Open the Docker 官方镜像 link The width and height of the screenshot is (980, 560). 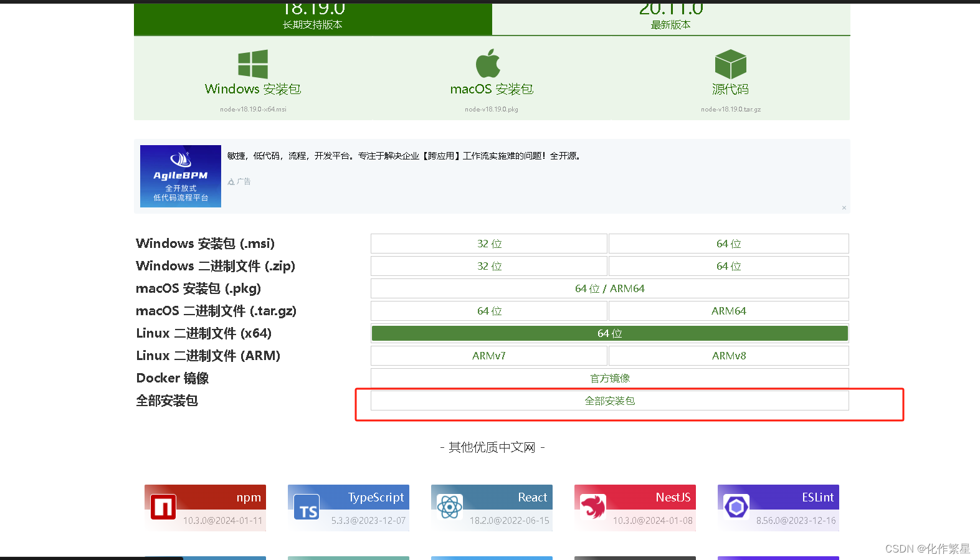(x=610, y=378)
